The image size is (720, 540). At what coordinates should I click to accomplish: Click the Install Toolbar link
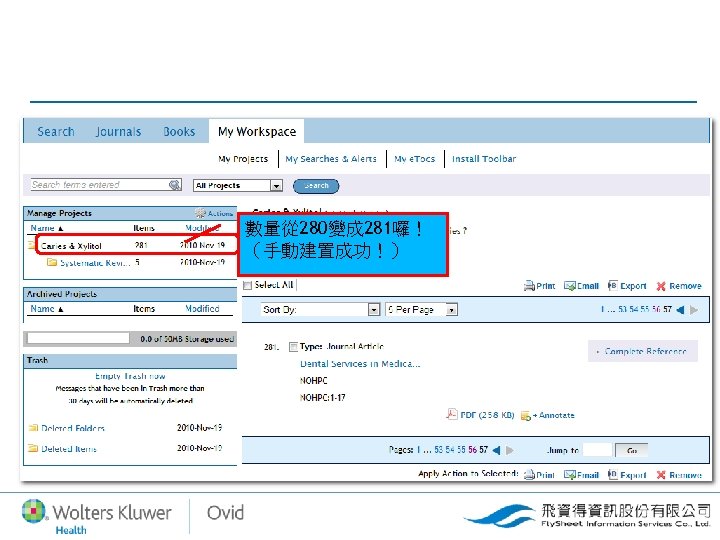[484, 159]
